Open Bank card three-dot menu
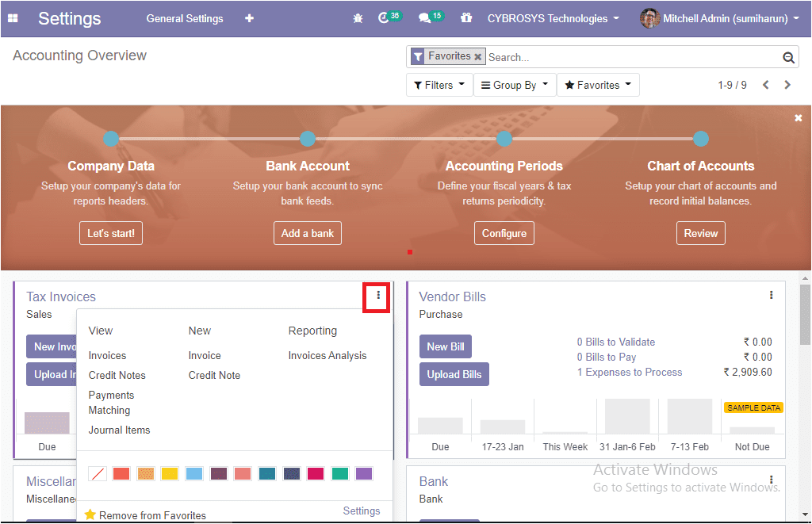 pos(771,480)
